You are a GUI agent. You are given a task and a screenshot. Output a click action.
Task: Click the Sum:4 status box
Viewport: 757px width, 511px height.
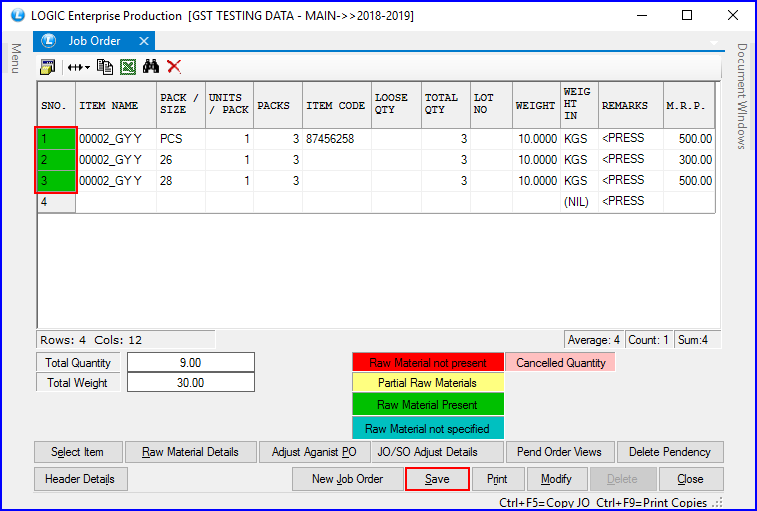click(x=697, y=340)
